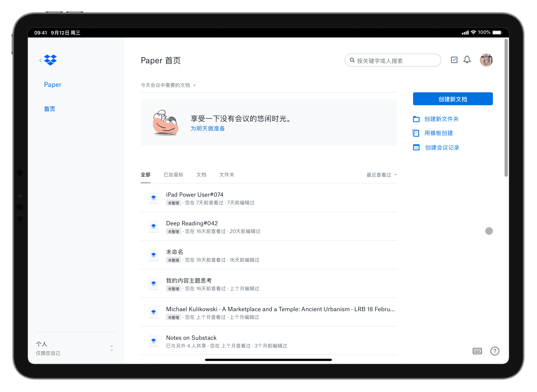This screenshot has width=537, height=392.
Task: Tap the 09:41 clock in status bar
Action: pos(41,33)
